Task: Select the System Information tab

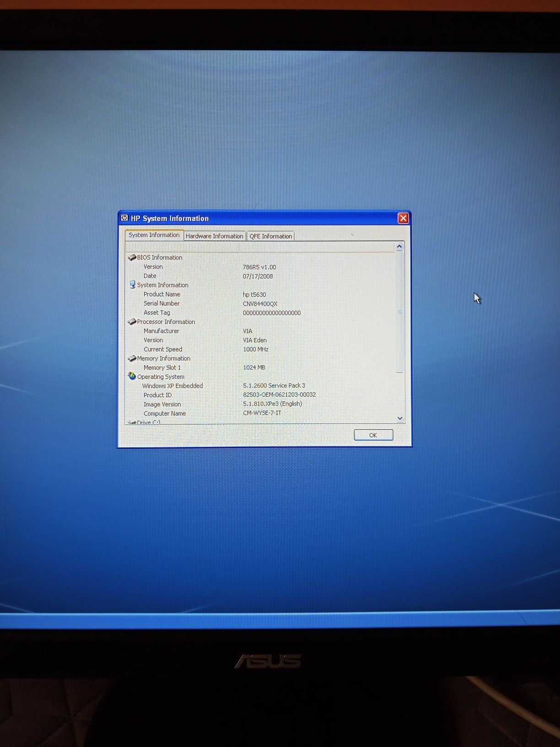Action: coord(154,235)
